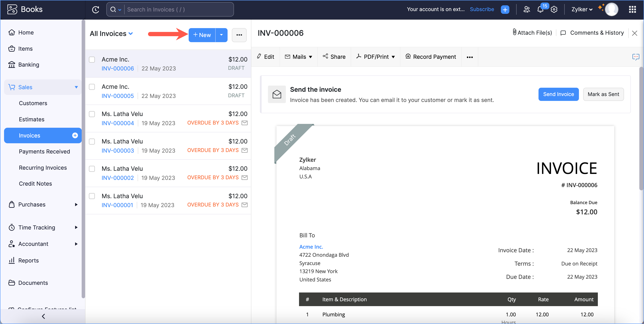644x324 pixels.
Task: Open the referral users icon in header
Action: pos(527,10)
